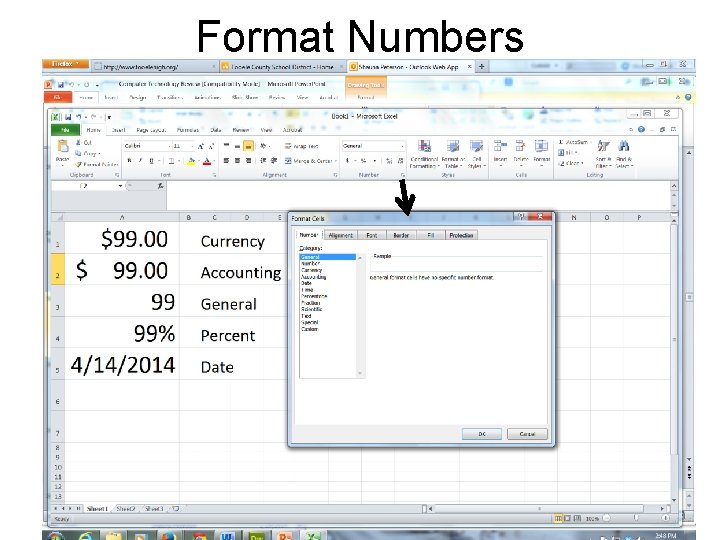Toggle Top Align button
The width and height of the screenshot is (720, 540).
click(226, 146)
